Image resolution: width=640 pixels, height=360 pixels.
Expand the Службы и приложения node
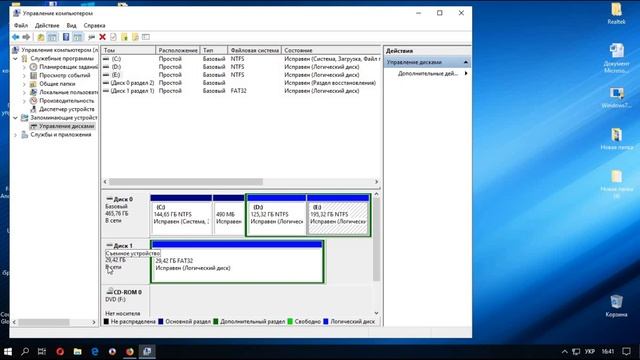tap(16, 135)
